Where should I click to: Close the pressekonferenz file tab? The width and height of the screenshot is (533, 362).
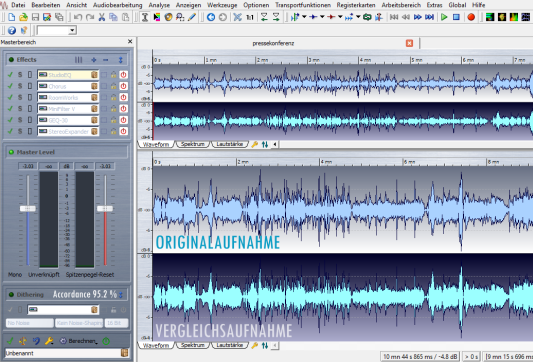[409, 43]
